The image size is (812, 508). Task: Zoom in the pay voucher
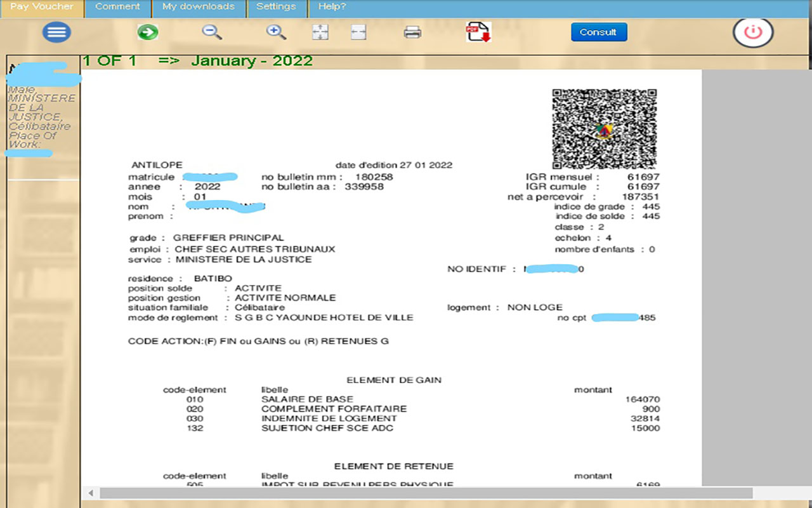point(276,32)
